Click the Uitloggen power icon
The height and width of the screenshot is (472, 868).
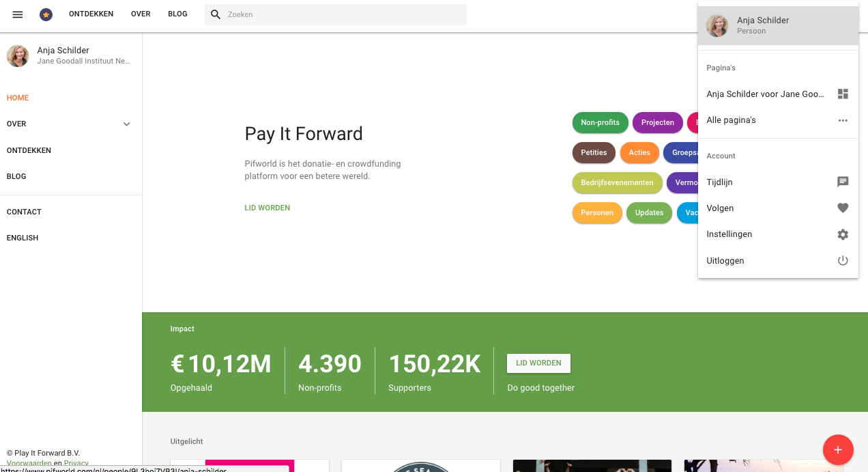843,260
